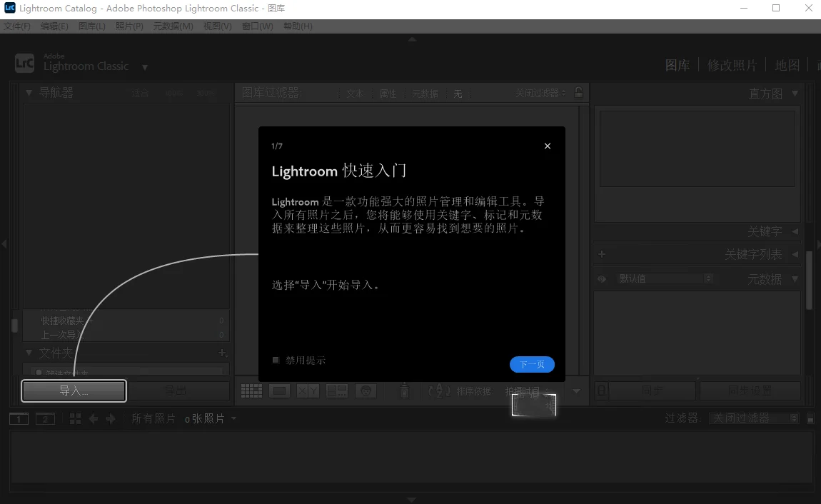Close the quick start dialog with X
Image resolution: width=821 pixels, height=504 pixels.
(547, 146)
